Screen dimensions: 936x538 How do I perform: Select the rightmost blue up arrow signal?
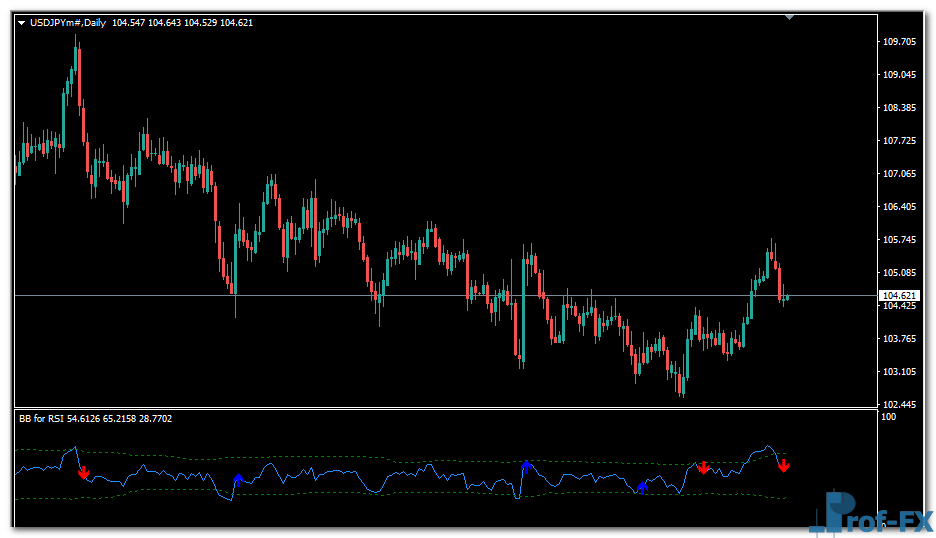pos(642,486)
